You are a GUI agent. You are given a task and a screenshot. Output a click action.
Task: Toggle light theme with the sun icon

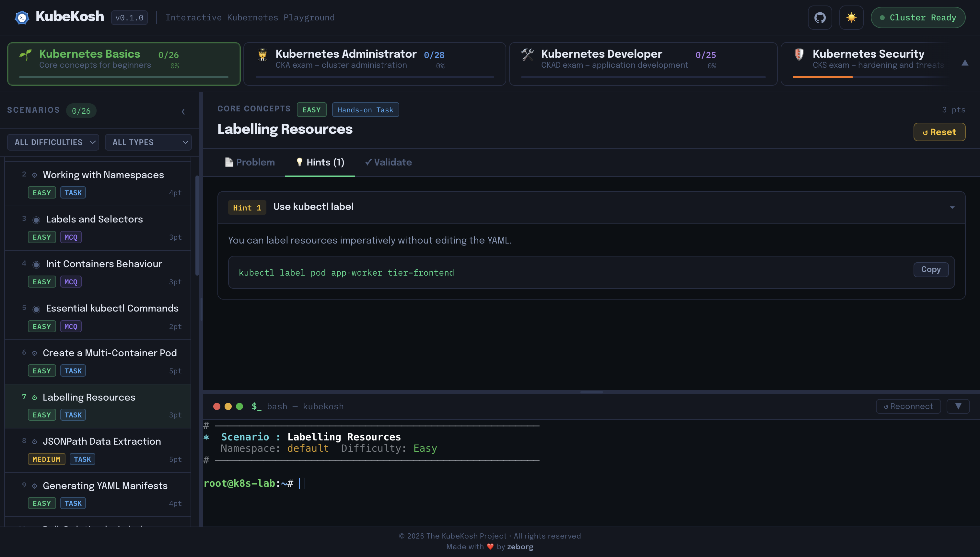(x=851, y=17)
